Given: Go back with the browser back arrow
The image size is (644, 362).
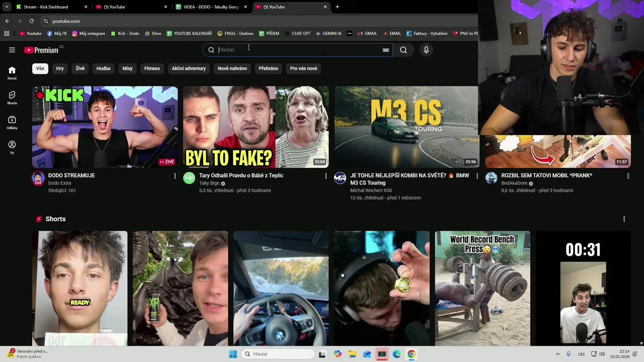Looking at the screenshot, I should pos(7,21).
